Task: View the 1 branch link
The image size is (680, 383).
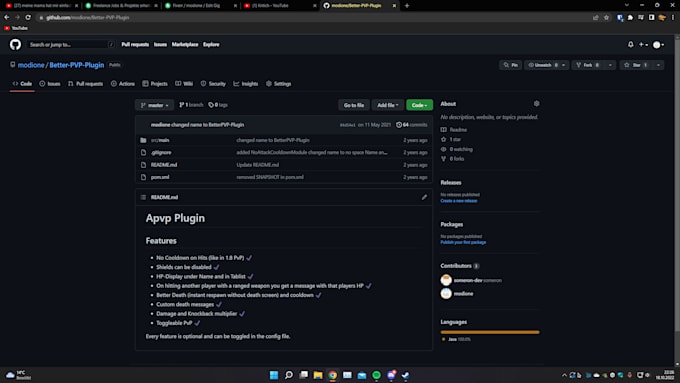Action: tap(191, 105)
